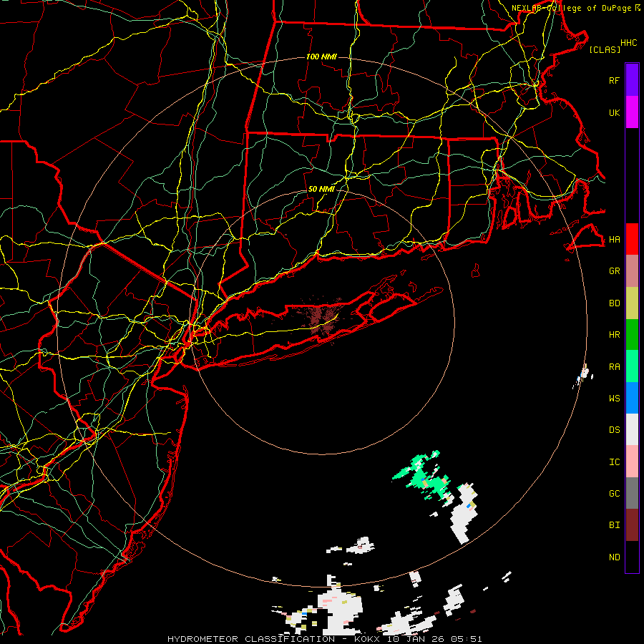Click the brown BI legend swatch
This screenshot has height=644, width=644.
pyautogui.click(x=632, y=525)
